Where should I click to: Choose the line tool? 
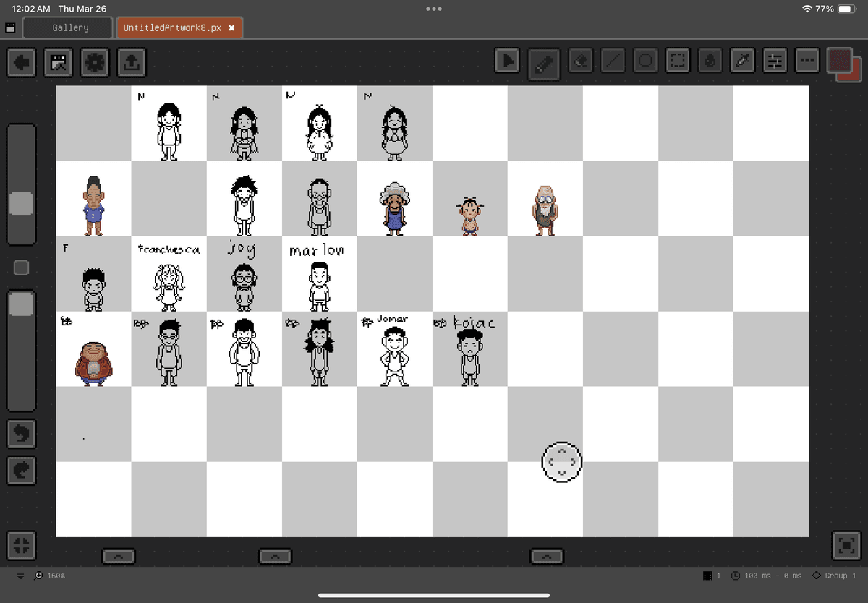[613, 62]
